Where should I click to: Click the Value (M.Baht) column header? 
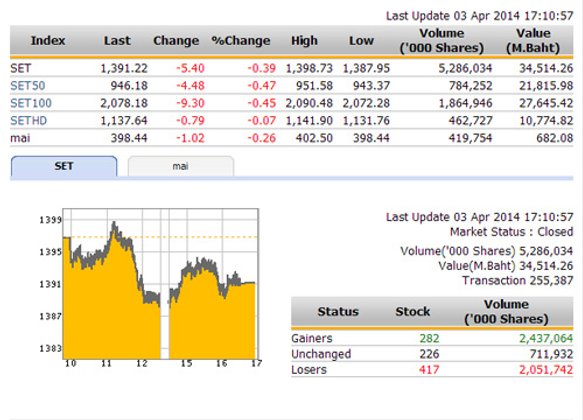click(533, 41)
